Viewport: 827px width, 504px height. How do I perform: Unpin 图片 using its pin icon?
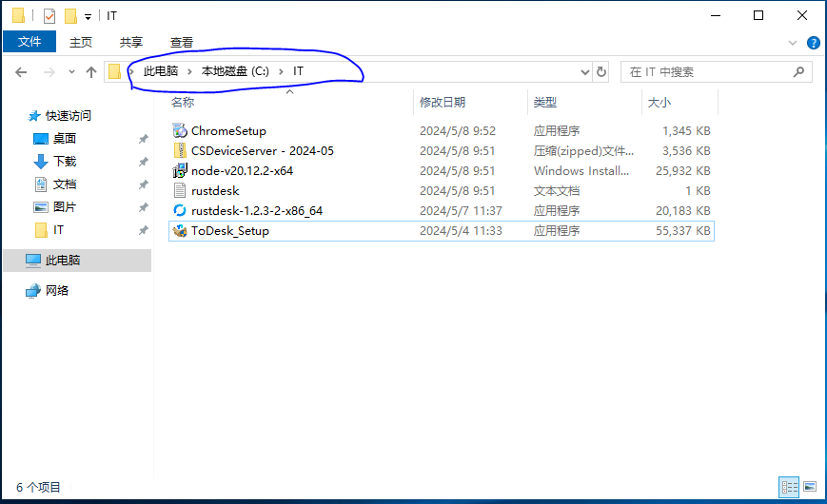(143, 207)
